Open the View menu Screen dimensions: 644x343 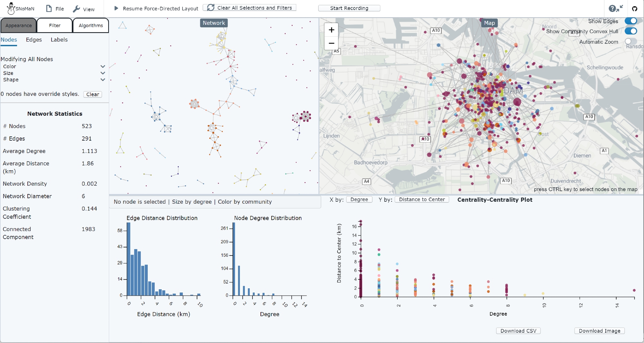[84, 9]
